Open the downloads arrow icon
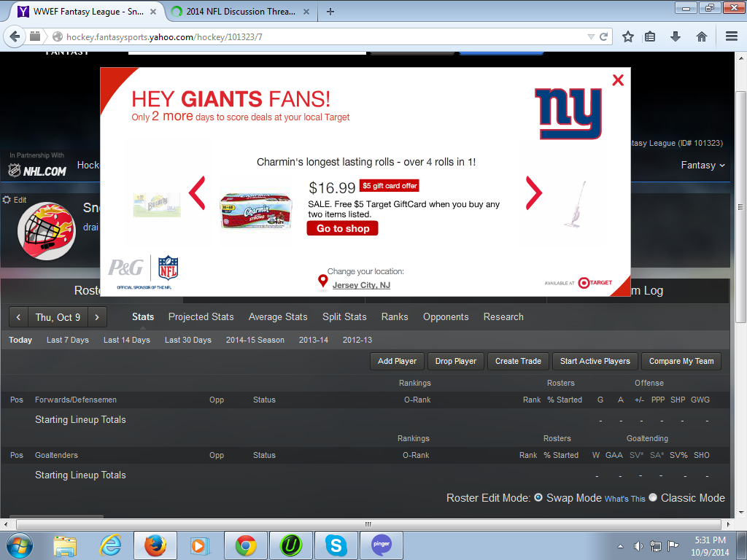Viewport: 747px width, 560px height. pyautogui.click(x=676, y=36)
